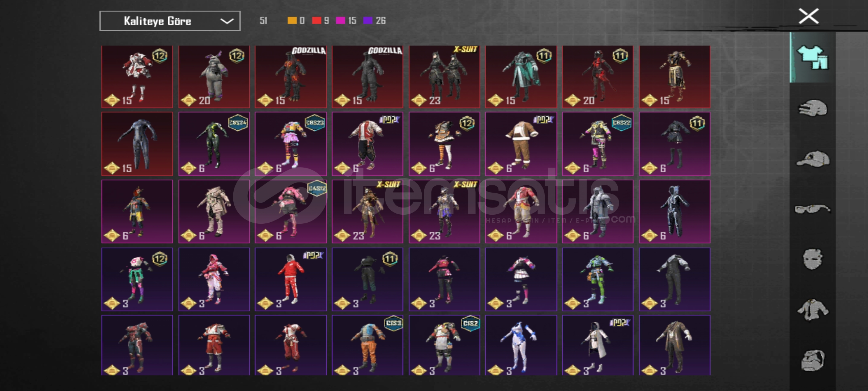Open the Kaliteye Göre sort dropdown
Screen dimensions: 868x391
(170, 21)
